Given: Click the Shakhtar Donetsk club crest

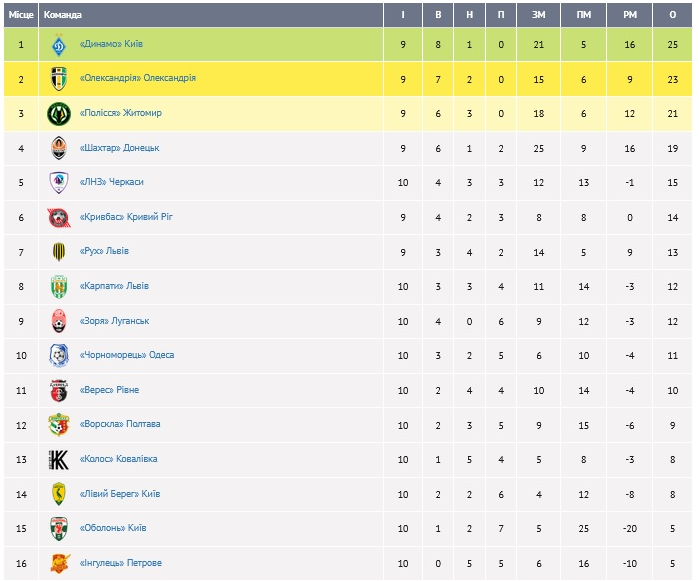Looking at the screenshot, I should (x=59, y=148).
